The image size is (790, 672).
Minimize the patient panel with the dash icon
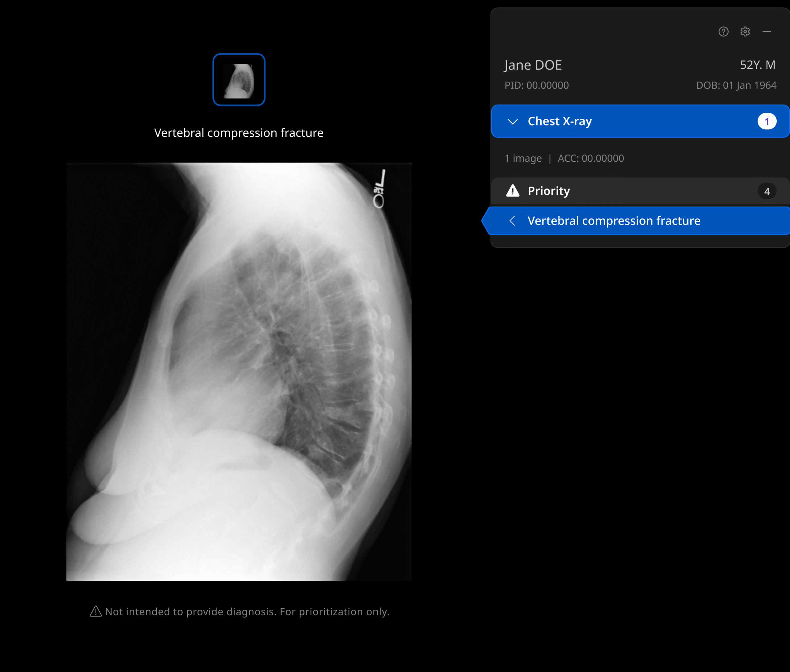click(x=767, y=31)
